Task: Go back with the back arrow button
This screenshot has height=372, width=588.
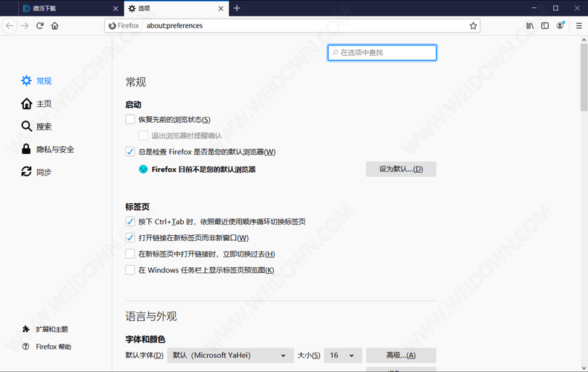Action: pyautogui.click(x=10, y=26)
